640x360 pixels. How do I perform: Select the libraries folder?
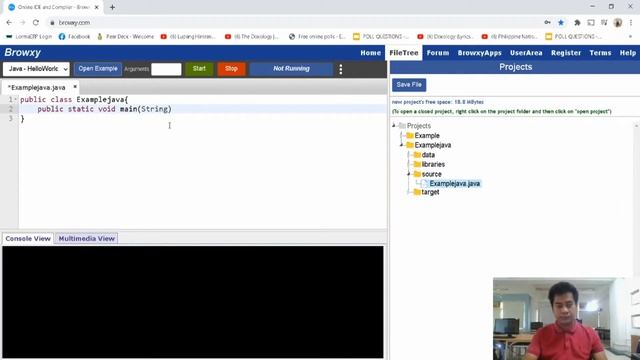[433, 164]
